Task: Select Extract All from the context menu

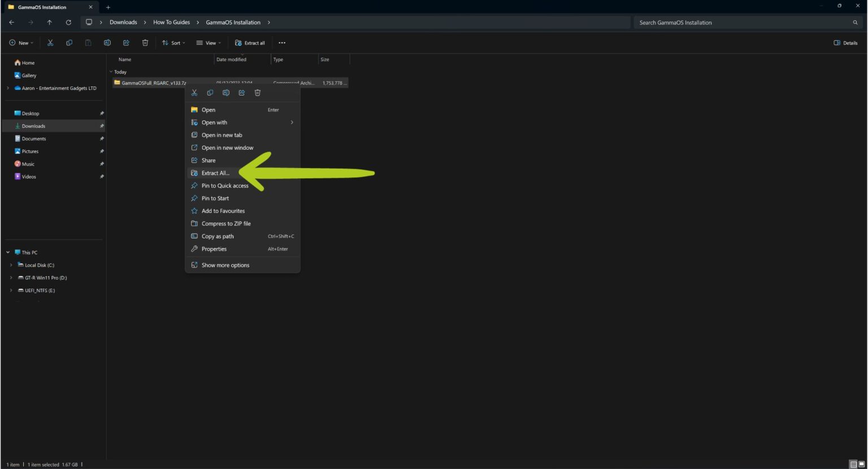Action: tap(215, 173)
